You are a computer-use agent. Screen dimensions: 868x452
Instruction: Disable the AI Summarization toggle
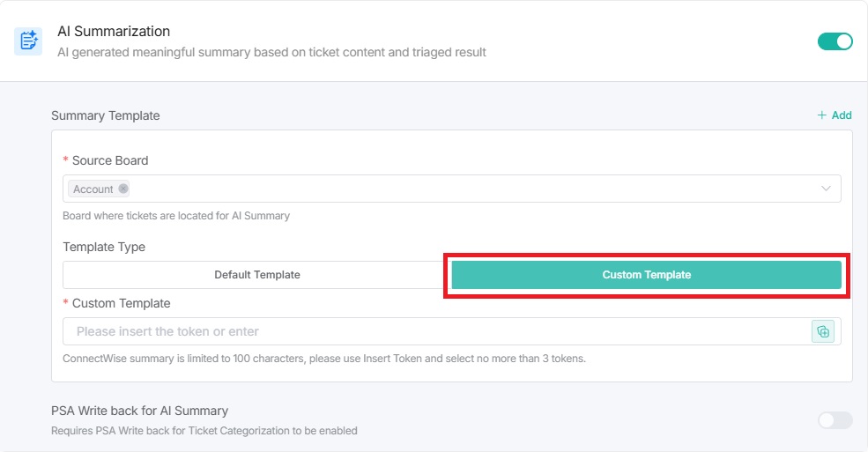tap(835, 41)
